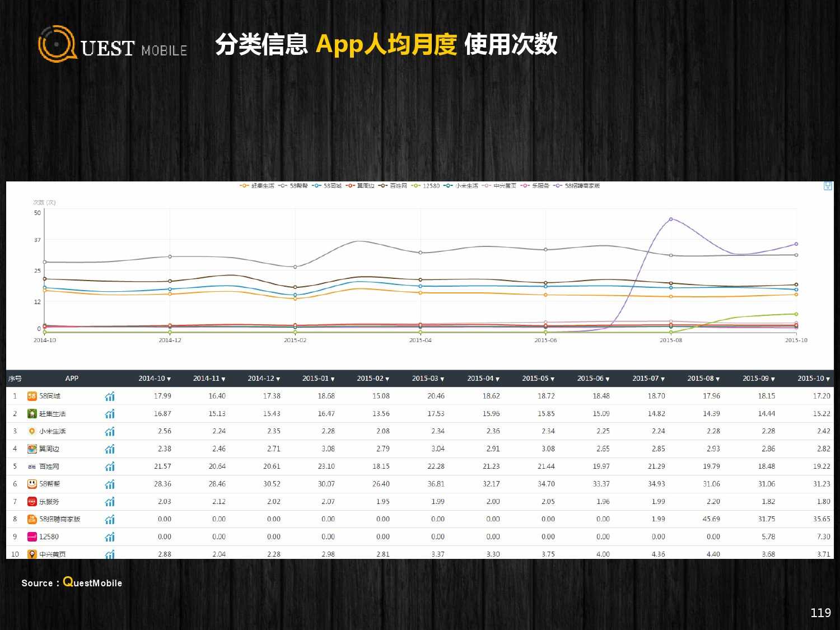Toggle 58招聘商家版 series in chart legend
Image resolution: width=840 pixels, height=630 pixels.
576,186
